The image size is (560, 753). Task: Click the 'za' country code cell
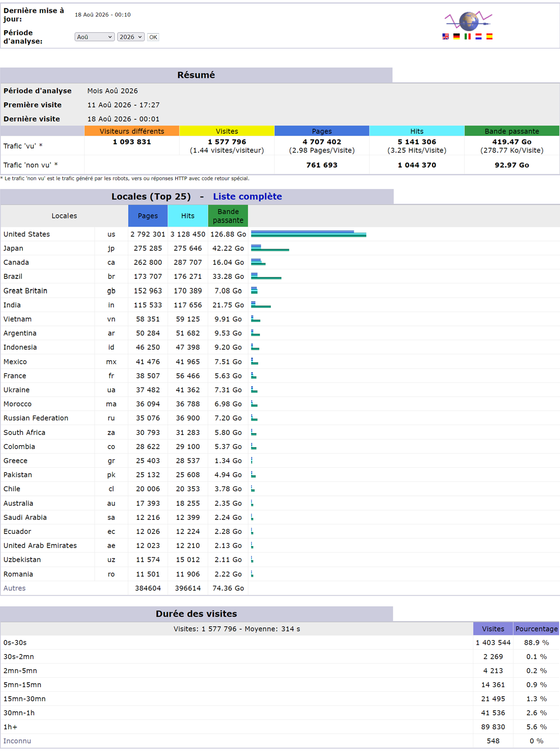(x=111, y=432)
